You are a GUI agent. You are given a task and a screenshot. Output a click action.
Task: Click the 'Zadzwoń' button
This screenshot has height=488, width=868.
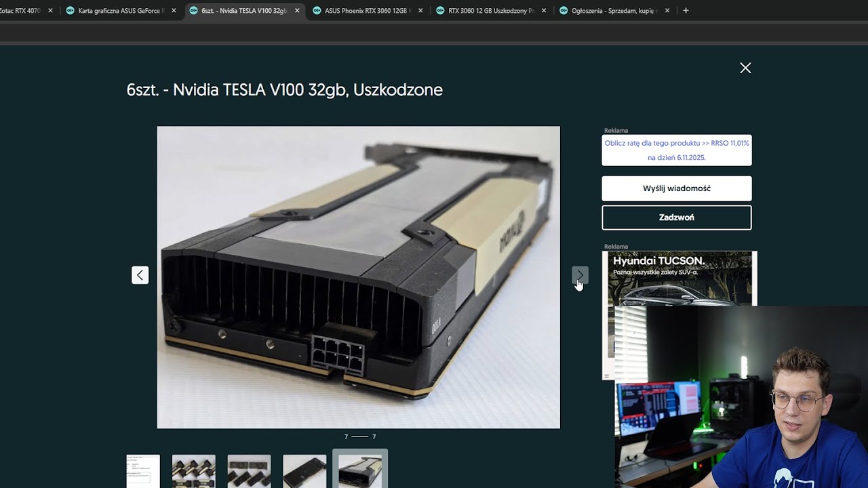[x=677, y=218]
